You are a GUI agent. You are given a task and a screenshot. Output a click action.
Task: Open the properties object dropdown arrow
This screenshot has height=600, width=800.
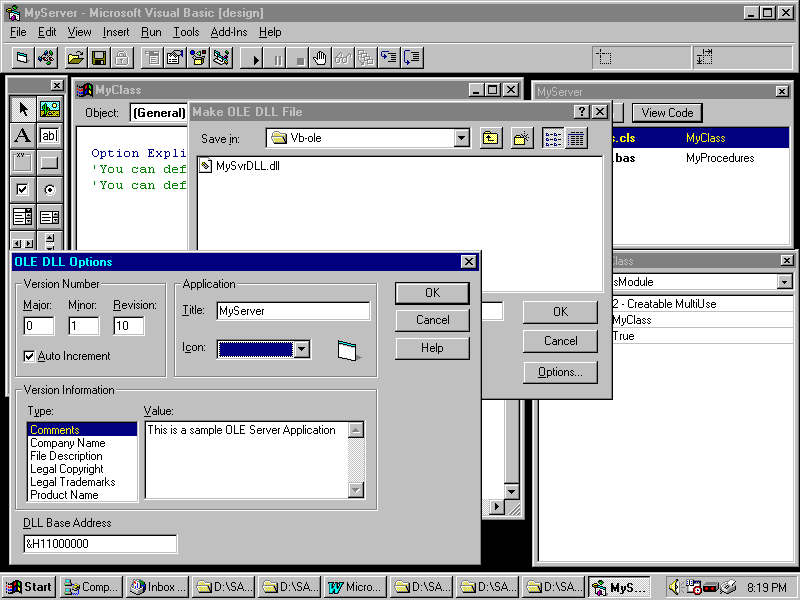[x=783, y=282]
